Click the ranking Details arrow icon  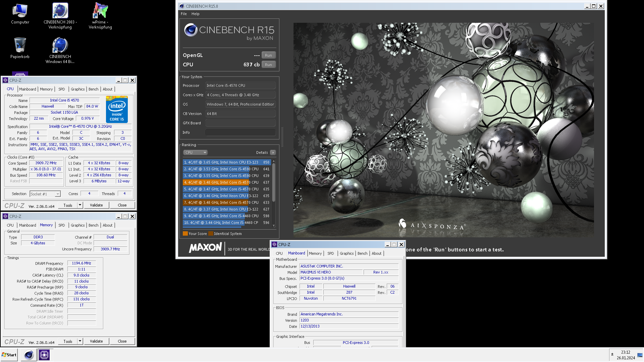pyautogui.click(x=273, y=153)
